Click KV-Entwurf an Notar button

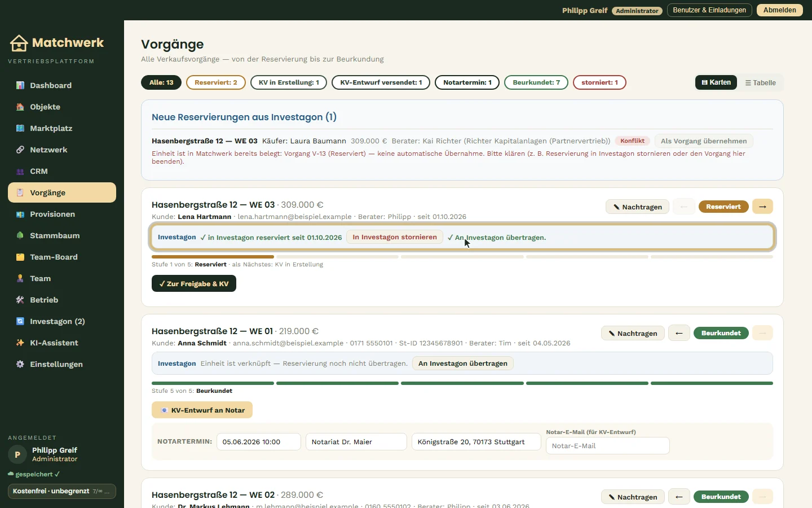[202, 410]
